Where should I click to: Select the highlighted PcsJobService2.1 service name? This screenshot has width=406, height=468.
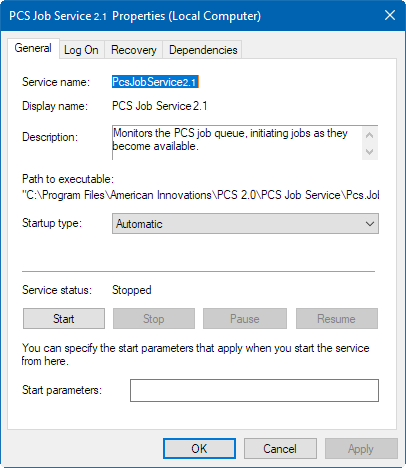pyautogui.click(x=155, y=82)
